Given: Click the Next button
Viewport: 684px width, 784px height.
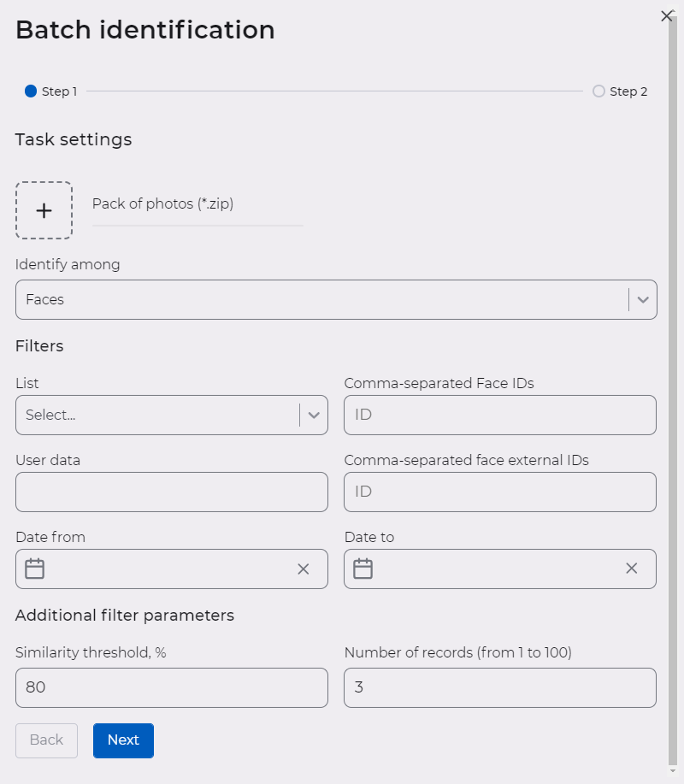Looking at the screenshot, I should tap(123, 740).
